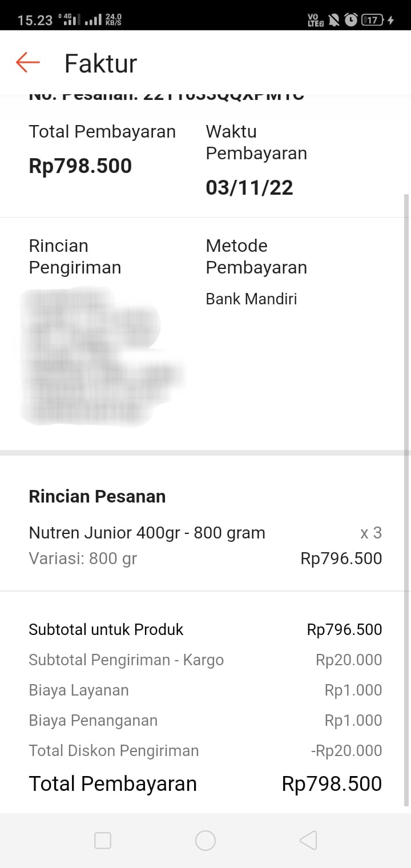The width and height of the screenshot is (411, 868).
Task: Tap the back arrow in Faktur header
Action: pyautogui.click(x=27, y=62)
